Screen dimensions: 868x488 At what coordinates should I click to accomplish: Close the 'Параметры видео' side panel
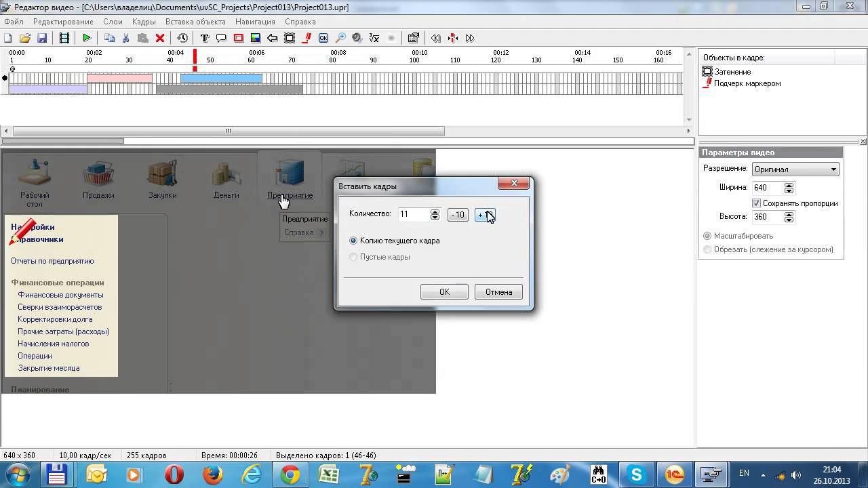[863, 142]
